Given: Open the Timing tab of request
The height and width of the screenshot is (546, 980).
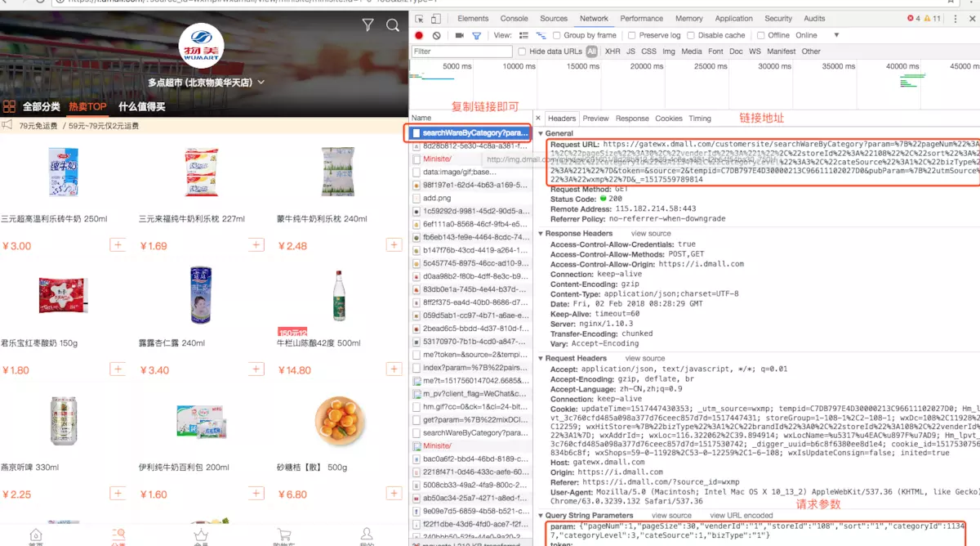Looking at the screenshot, I should pyautogui.click(x=700, y=119).
